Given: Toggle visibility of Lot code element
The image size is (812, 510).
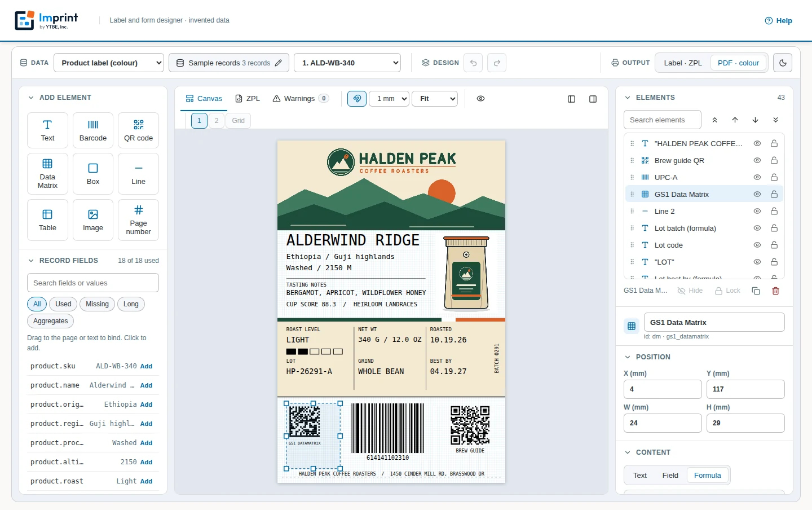Looking at the screenshot, I should click(757, 245).
